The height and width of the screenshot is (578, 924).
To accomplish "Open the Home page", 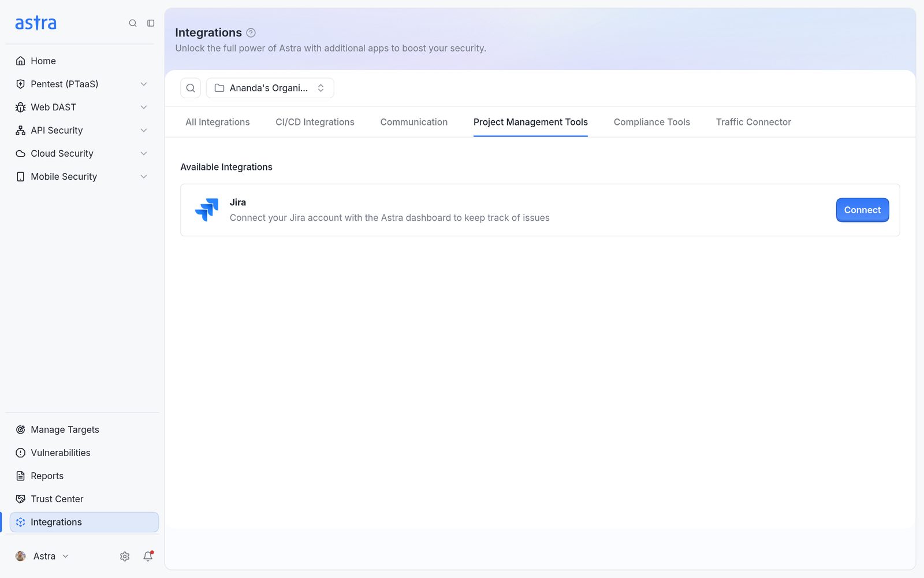I will (x=83, y=61).
